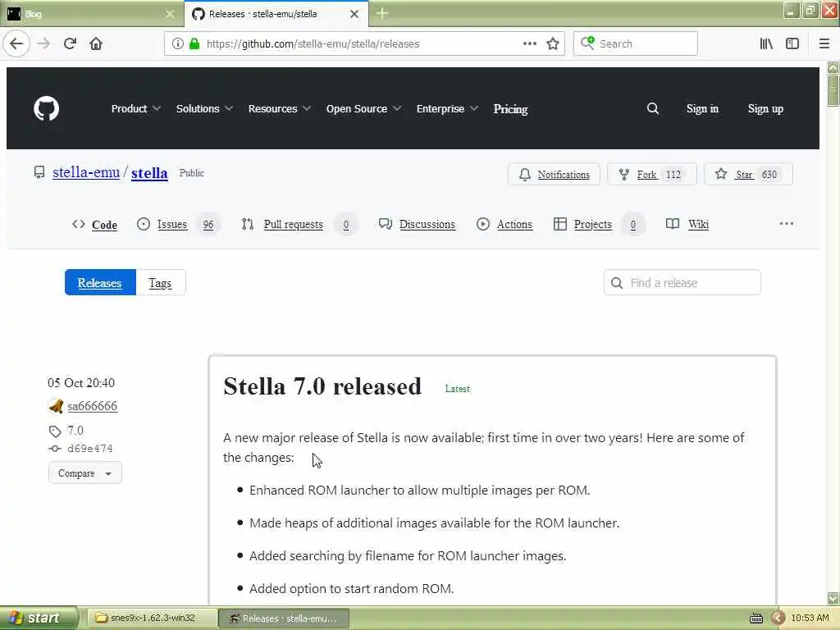Click the Latest label
Viewport: 840px width, 630px height.
pyautogui.click(x=457, y=388)
